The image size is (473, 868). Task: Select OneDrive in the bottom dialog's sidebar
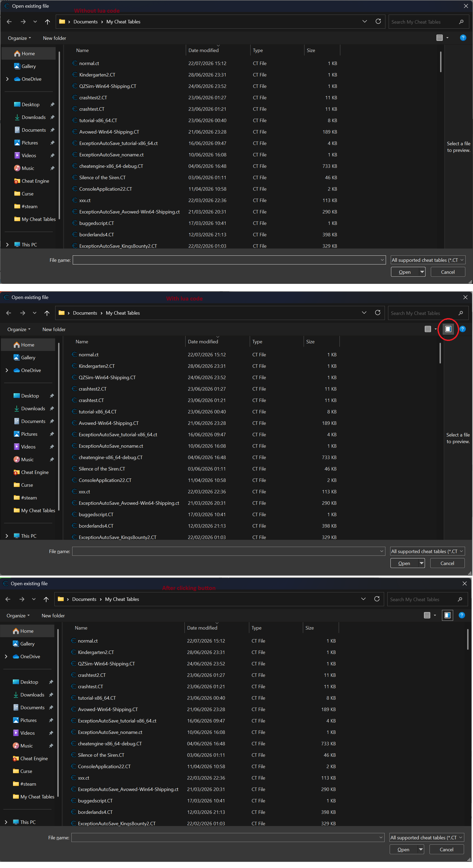click(x=30, y=656)
